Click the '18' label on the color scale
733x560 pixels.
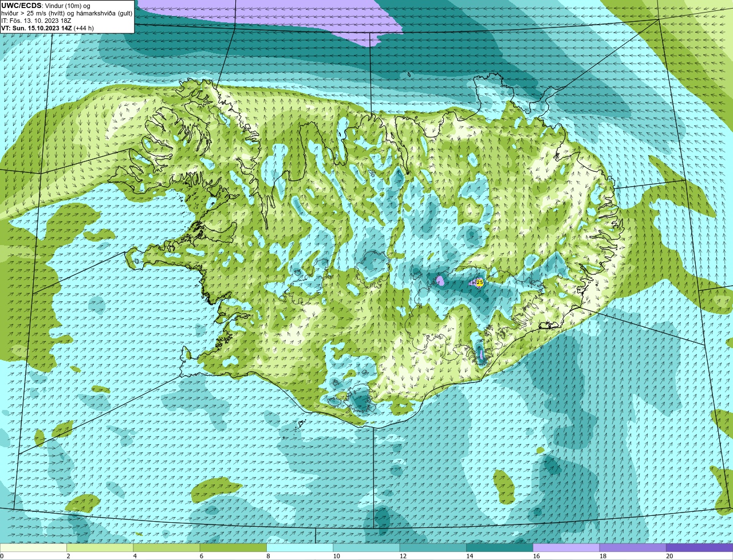pyautogui.click(x=603, y=556)
